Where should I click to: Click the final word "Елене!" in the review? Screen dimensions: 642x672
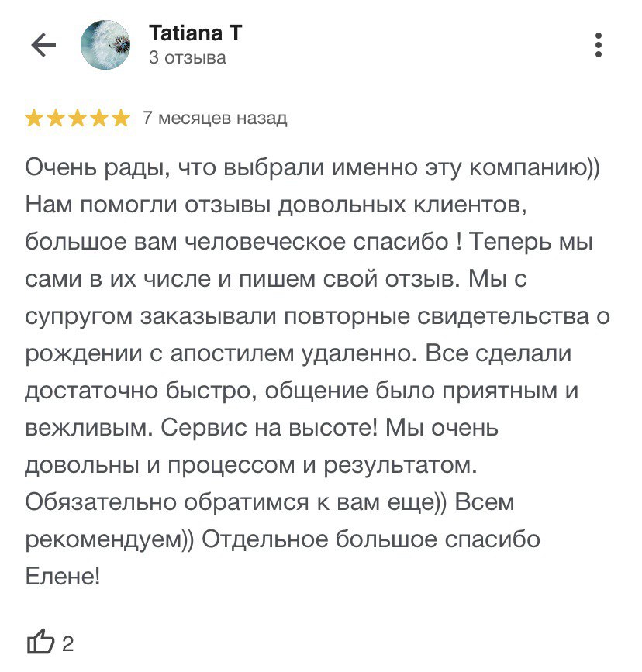(x=63, y=576)
